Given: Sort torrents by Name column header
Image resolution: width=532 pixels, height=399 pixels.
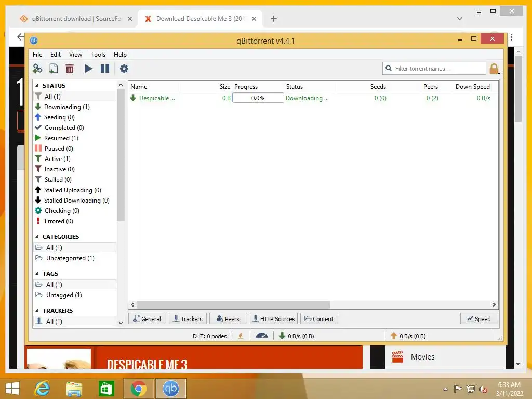Looking at the screenshot, I should [154, 87].
